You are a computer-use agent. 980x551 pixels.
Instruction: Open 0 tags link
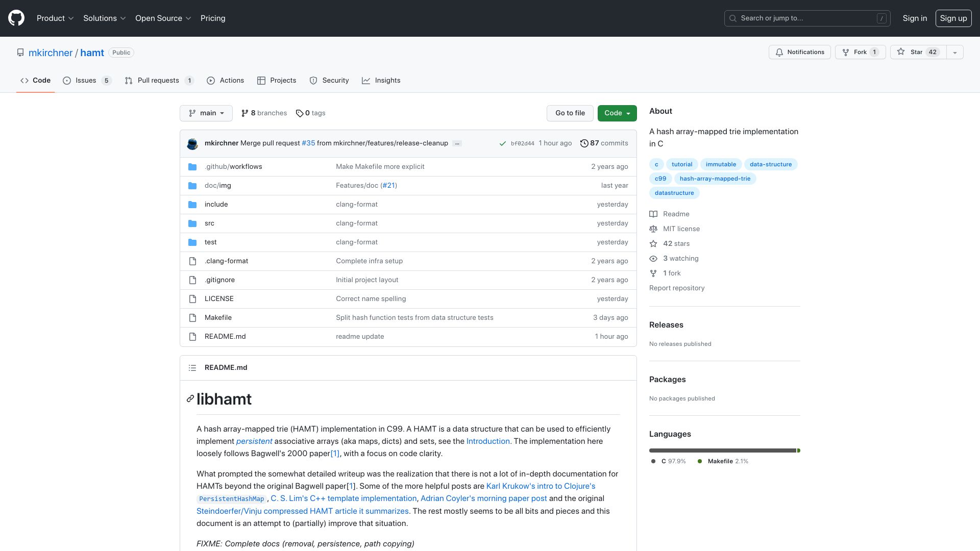(x=310, y=113)
